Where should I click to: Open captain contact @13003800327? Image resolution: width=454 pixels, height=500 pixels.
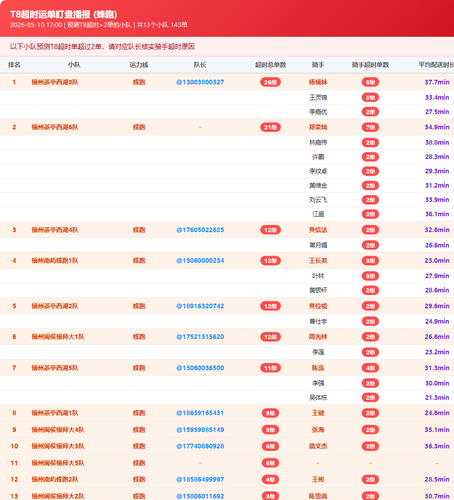click(x=200, y=82)
